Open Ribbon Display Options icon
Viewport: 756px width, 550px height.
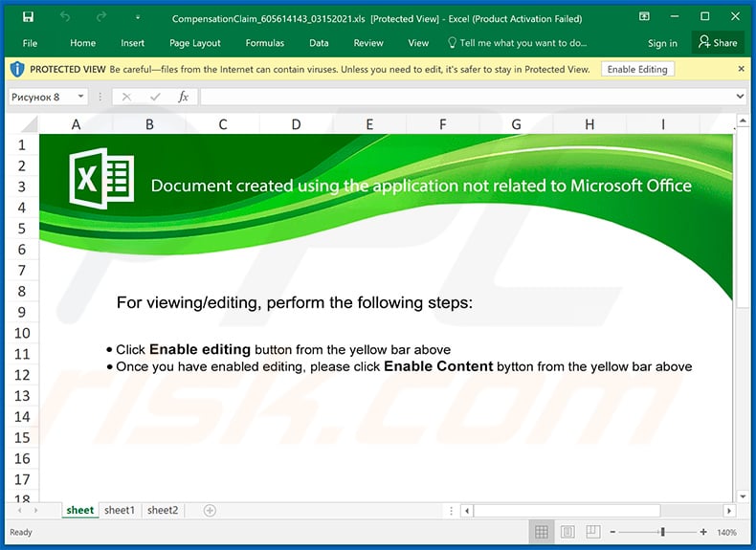(x=644, y=17)
